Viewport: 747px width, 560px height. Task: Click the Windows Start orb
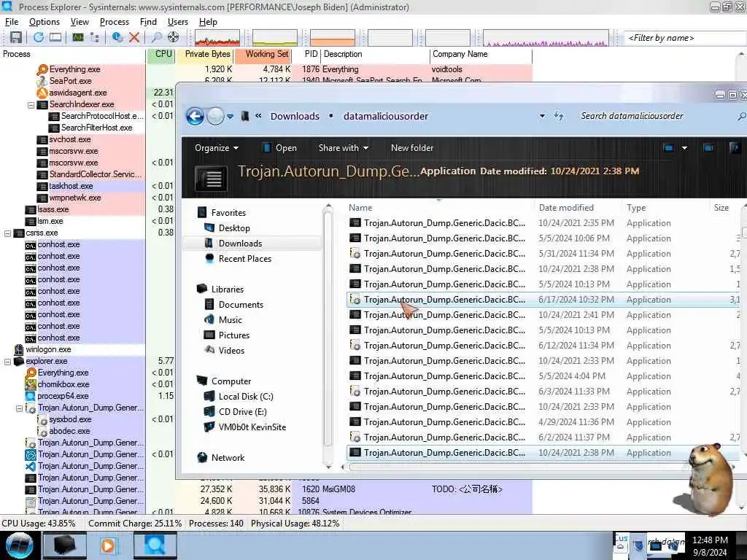tap(19, 545)
